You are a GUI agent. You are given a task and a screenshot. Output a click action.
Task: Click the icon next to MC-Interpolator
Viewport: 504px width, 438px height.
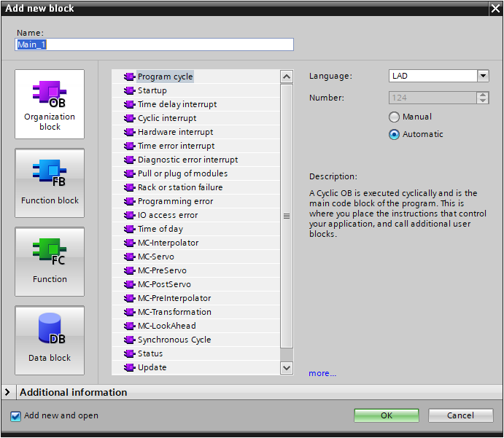(129, 243)
